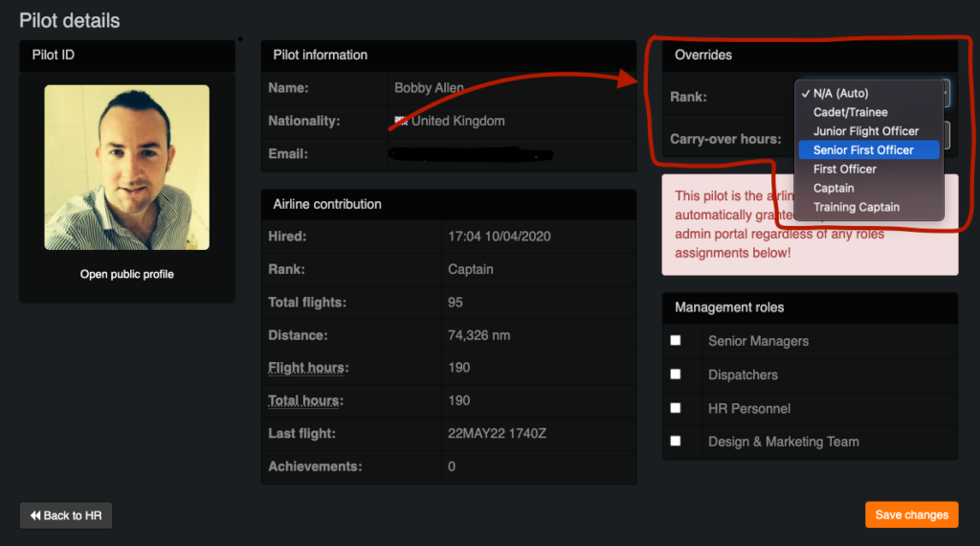
Task: Select Senior First Officer rank option
Action: (x=869, y=150)
